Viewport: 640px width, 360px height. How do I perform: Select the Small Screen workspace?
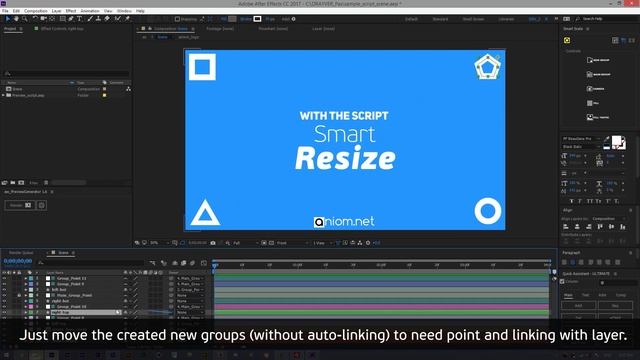coord(473,19)
